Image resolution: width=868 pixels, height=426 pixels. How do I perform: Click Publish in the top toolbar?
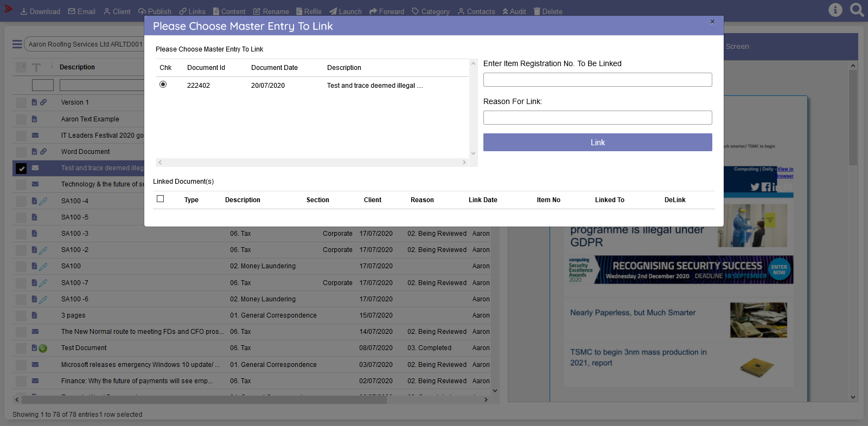(155, 11)
